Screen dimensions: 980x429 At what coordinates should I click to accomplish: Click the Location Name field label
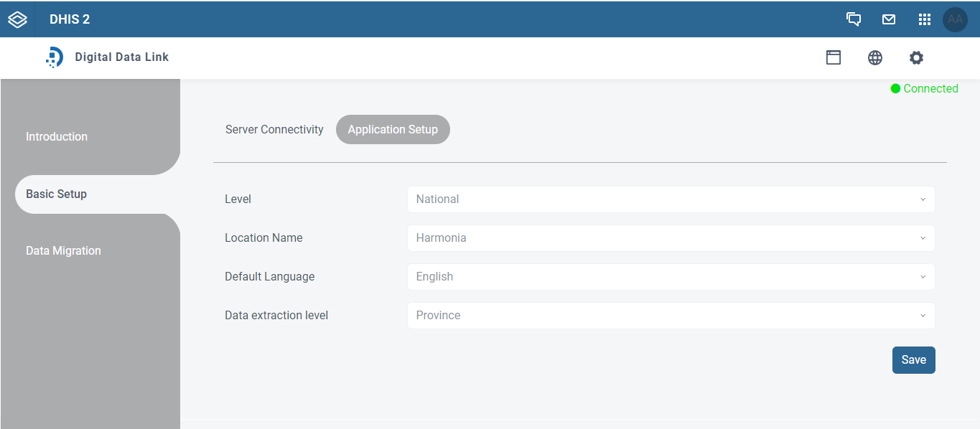263,238
